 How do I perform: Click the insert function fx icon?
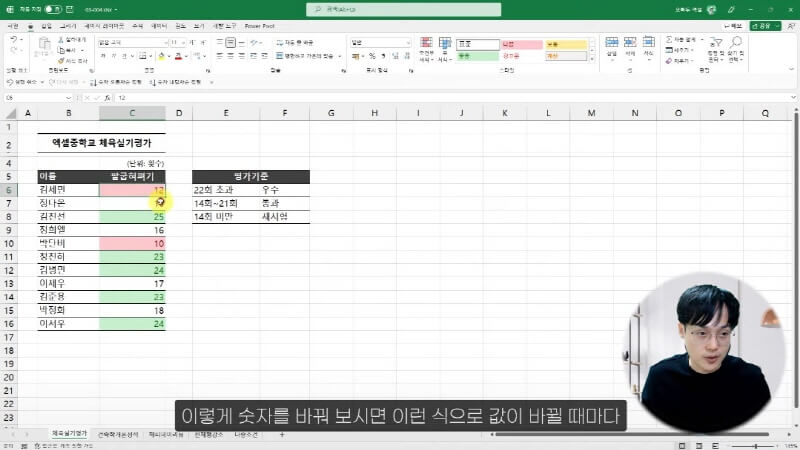(x=107, y=97)
